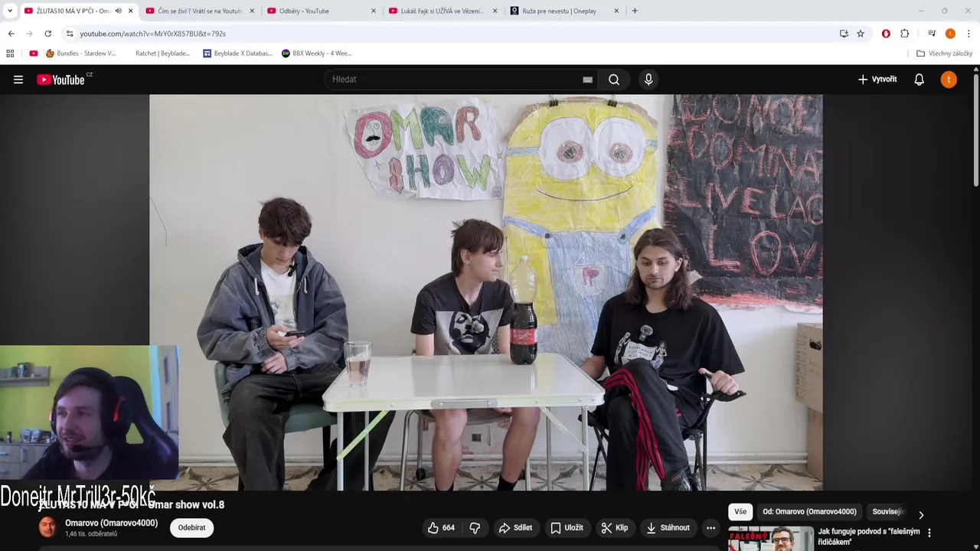Open the Chrome profile avatar
This screenshot has height=551, width=980.
point(950,34)
